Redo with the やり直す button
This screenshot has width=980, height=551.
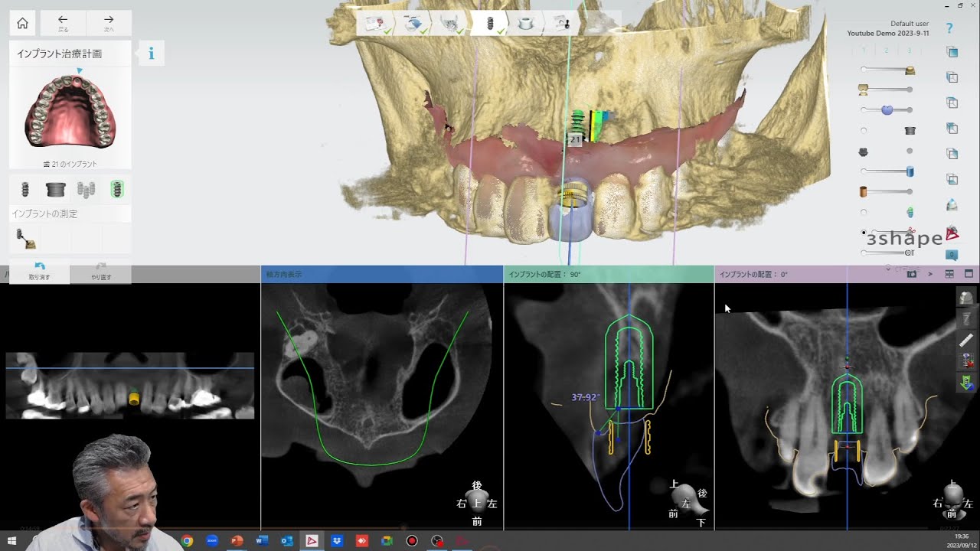pyautogui.click(x=100, y=272)
